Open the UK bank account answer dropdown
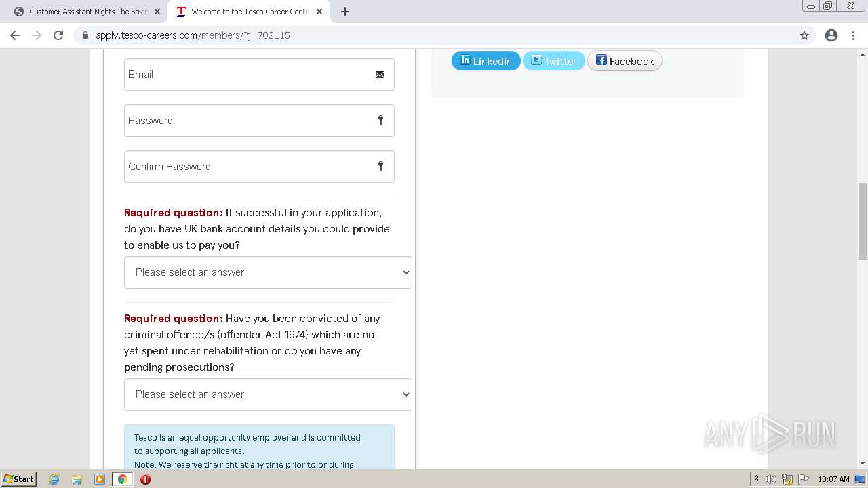The height and width of the screenshot is (488, 868). (268, 272)
